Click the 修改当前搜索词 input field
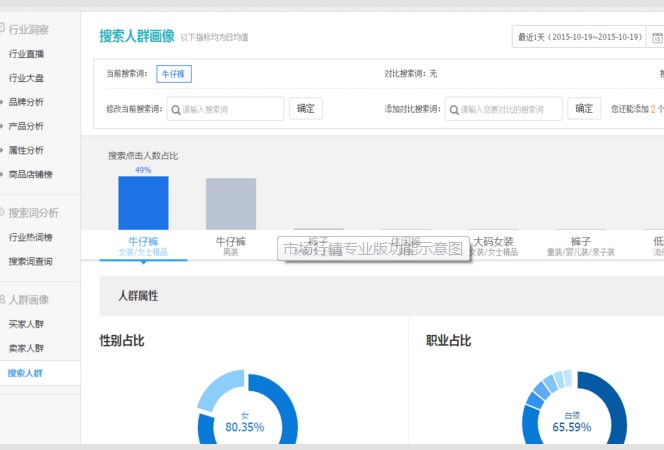The width and height of the screenshot is (664, 450). [x=230, y=109]
